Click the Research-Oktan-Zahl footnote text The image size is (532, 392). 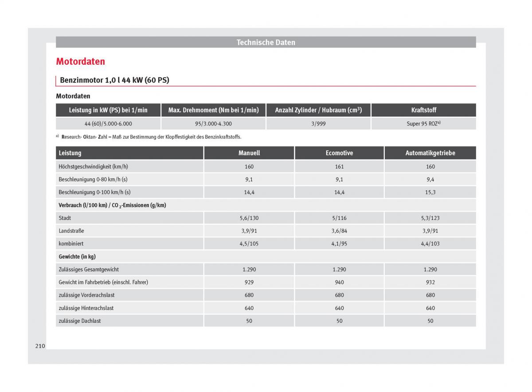pos(151,137)
